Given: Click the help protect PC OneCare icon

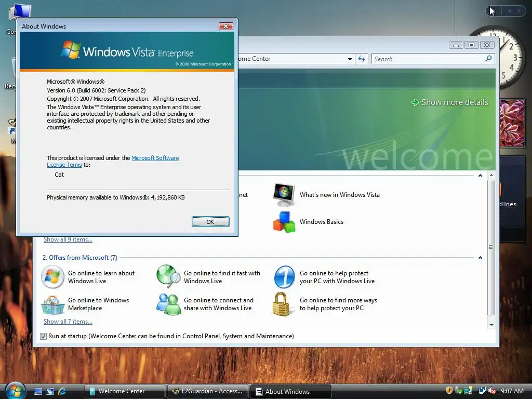Looking at the screenshot, I should (x=284, y=277).
